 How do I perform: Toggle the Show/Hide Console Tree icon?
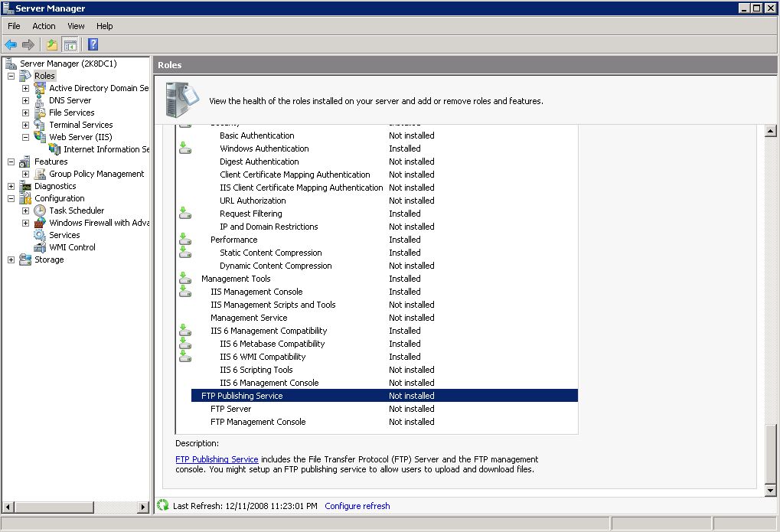pos(70,44)
